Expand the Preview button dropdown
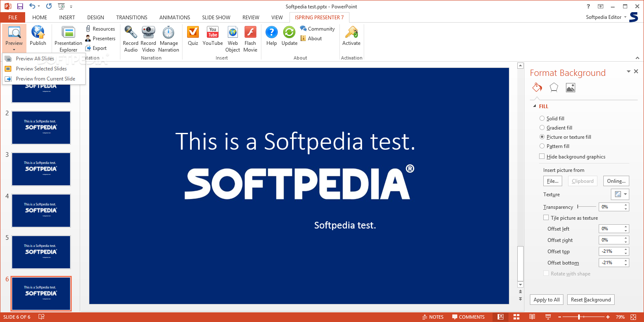644x322 pixels. (14, 50)
